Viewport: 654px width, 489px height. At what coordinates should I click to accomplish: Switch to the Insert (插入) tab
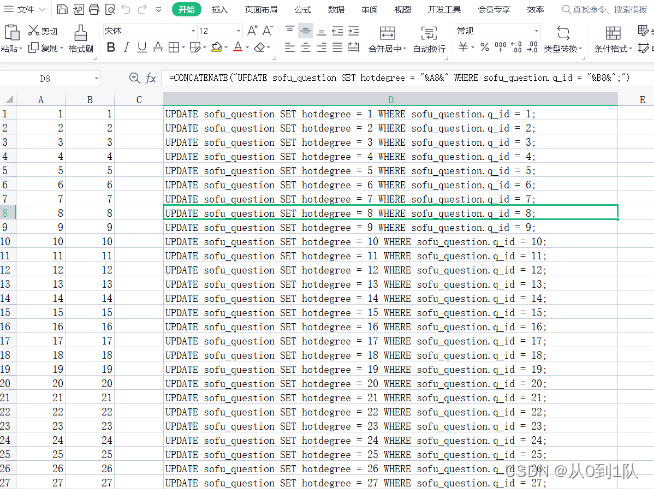click(219, 9)
